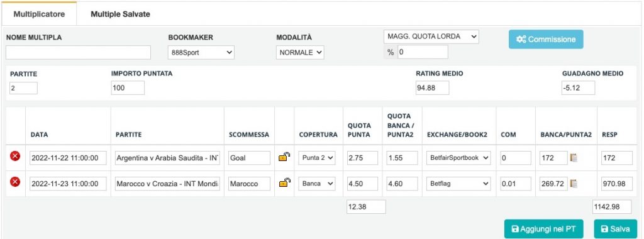Copy the 269.72 banca amount with clipboard icon
Viewport: 644px width, 239px height.
(x=574, y=184)
